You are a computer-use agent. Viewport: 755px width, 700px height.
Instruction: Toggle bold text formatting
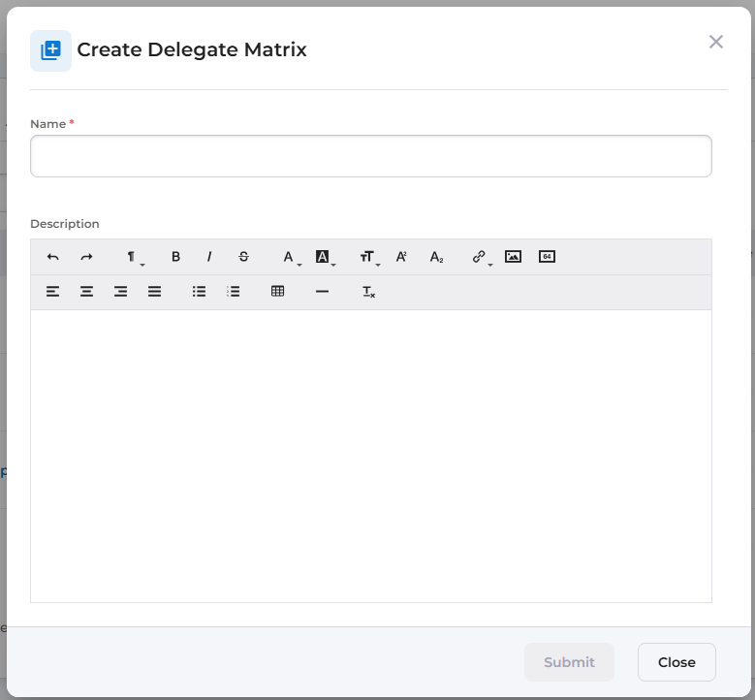click(x=175, y=257)
